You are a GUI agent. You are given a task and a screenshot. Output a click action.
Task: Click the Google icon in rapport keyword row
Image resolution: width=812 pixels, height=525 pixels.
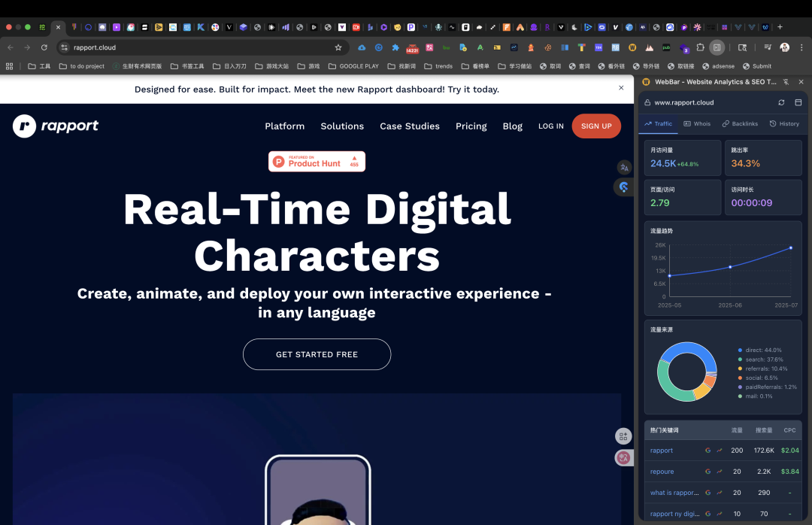(708, 451)
